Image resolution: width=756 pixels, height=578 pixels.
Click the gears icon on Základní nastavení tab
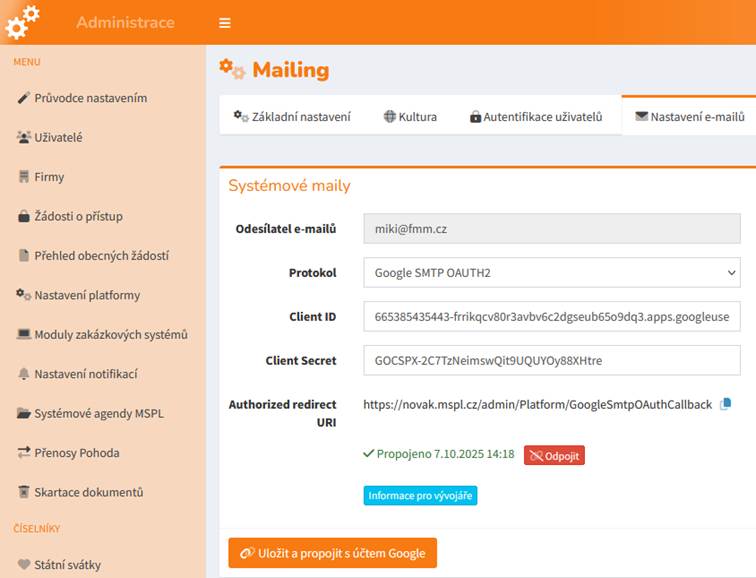(x=241, y=116)
